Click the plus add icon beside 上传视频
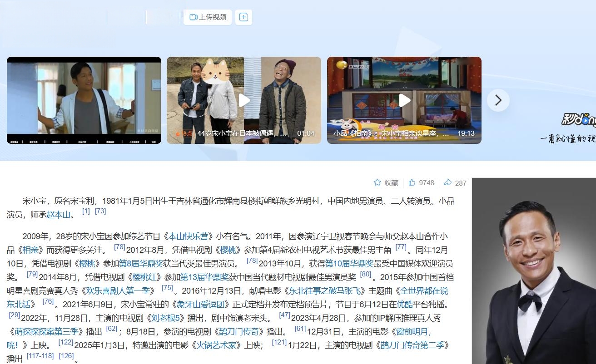 pos(243,17)
